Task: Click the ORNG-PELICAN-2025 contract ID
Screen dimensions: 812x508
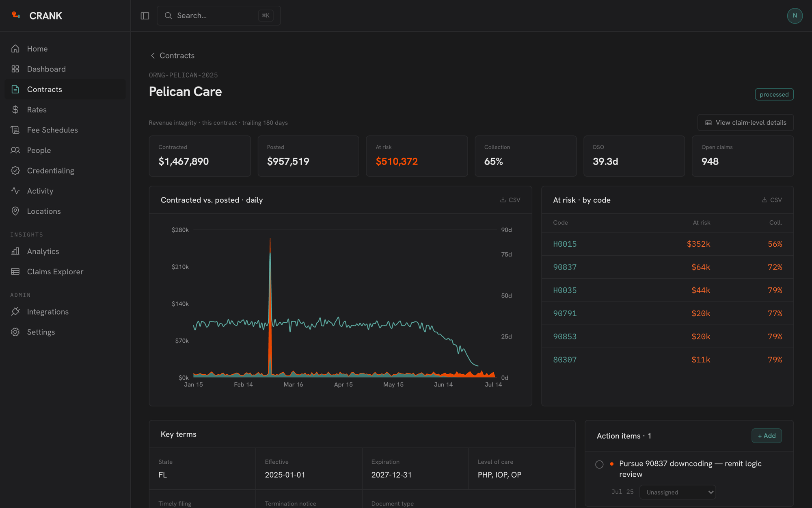Action: [x=183, y=75]
